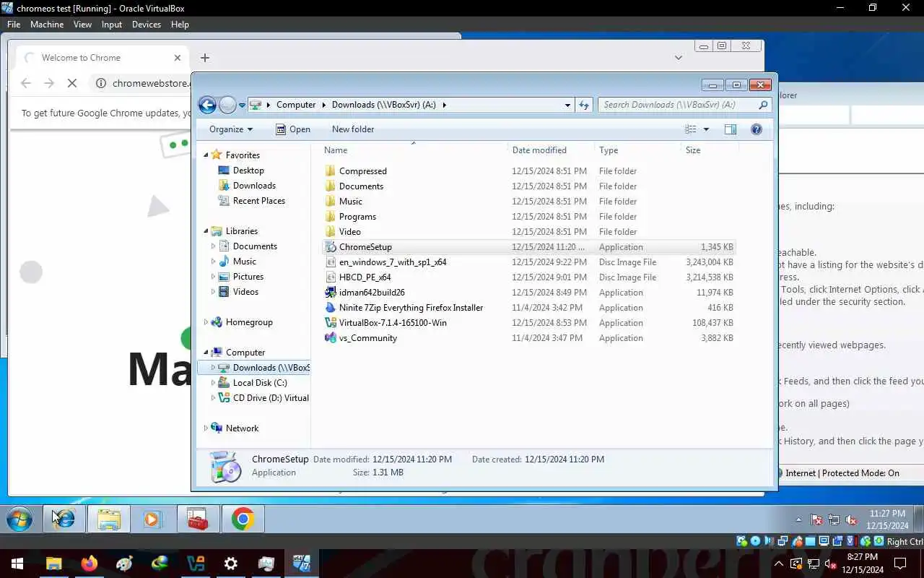This screenshot has height=578, width=924.
Task: Select the Programs folder
Action: pyautogui.click(x=528, y=217)
